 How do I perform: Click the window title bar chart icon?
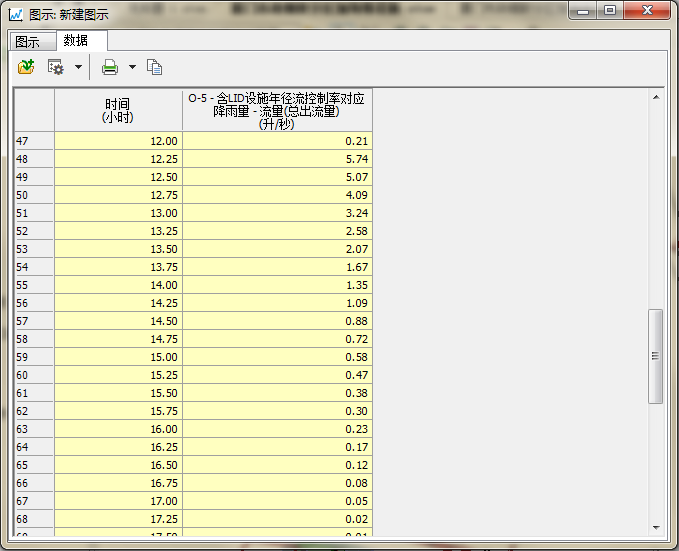[16, 14]
